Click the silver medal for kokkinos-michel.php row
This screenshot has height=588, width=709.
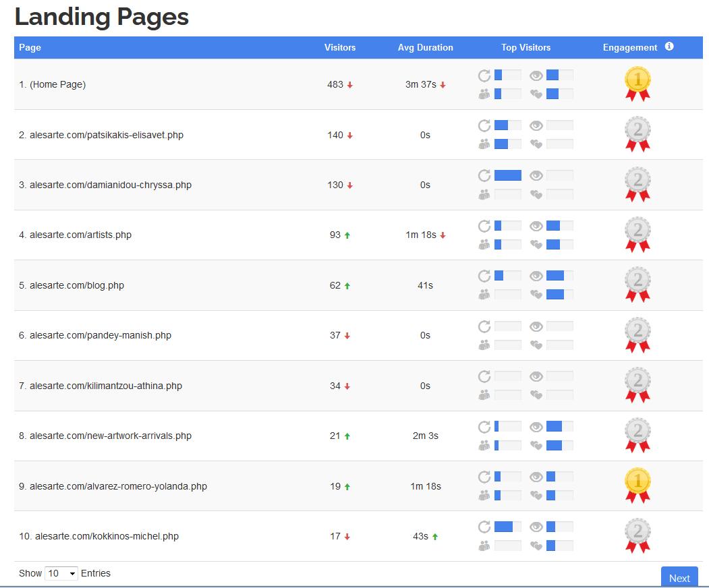637,535
